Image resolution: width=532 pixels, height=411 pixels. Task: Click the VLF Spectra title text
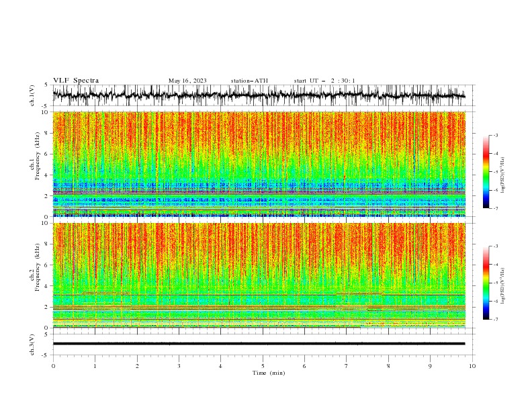pos(76,81)
